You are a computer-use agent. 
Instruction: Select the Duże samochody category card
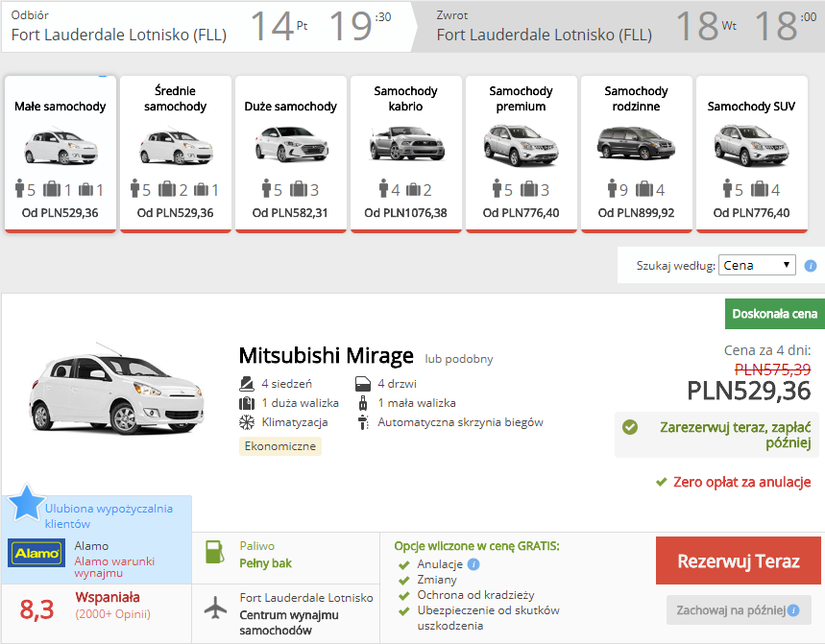coord(291,154)
